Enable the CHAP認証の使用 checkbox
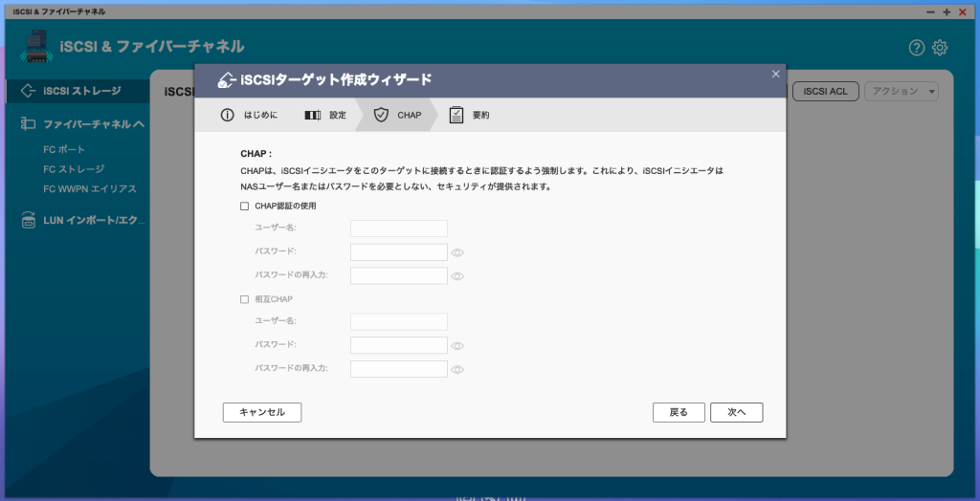This screenshot has height=501, width=980. 245,206
